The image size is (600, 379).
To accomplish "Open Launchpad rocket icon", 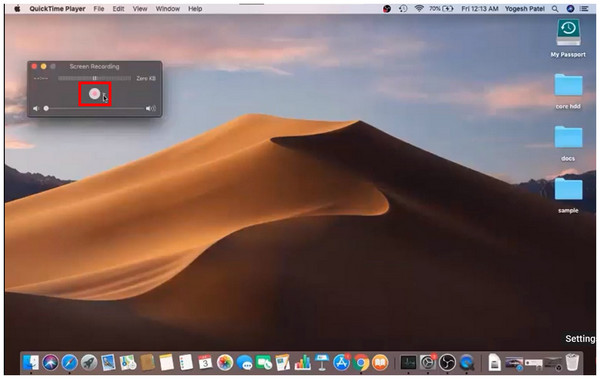I will 89,362.
